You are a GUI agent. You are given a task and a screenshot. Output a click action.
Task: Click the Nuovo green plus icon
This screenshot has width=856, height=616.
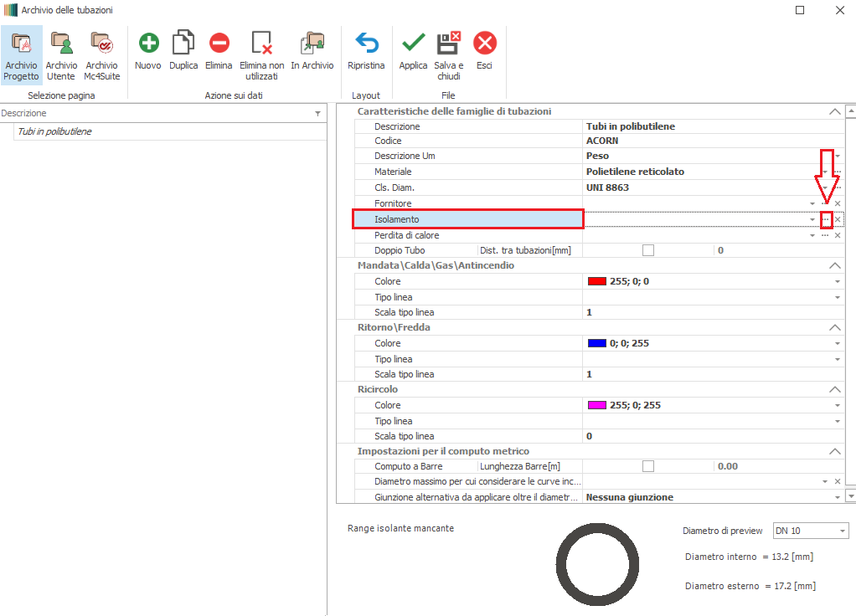pos(148,44)
